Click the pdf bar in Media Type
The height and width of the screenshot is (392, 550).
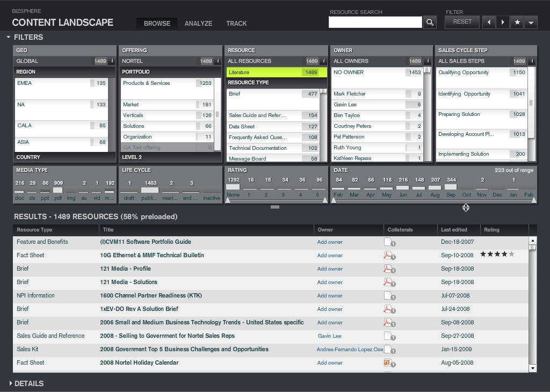[58, 190]
